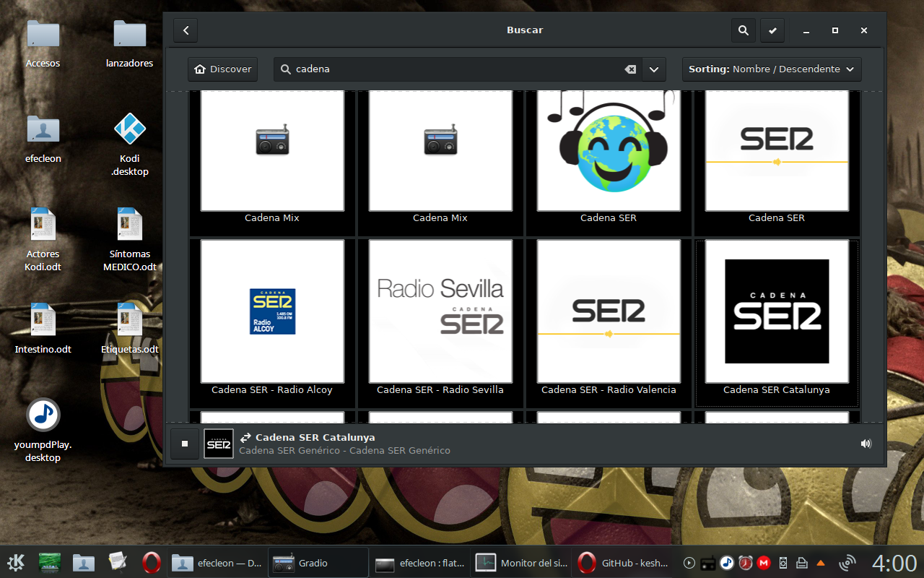Select the Etiquetas.odt file

coord(130,329)
